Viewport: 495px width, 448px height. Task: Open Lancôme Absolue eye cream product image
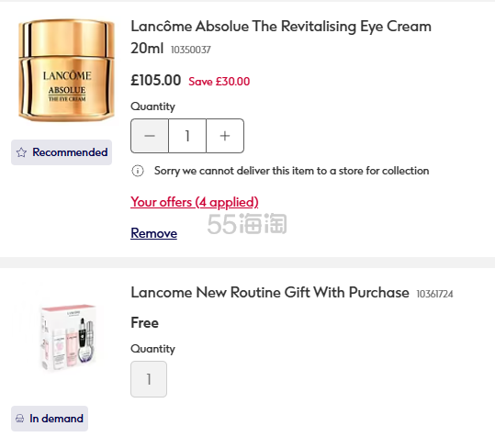pos(67,70)
